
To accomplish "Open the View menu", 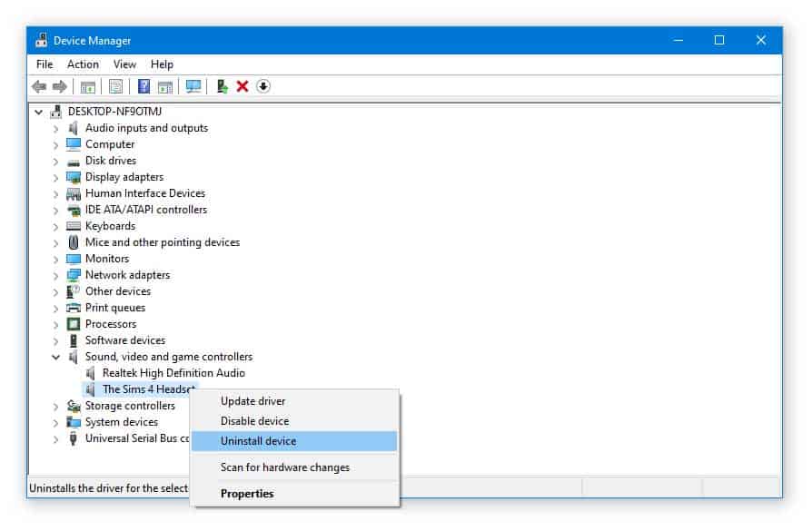I will click(x=124, y=64).
